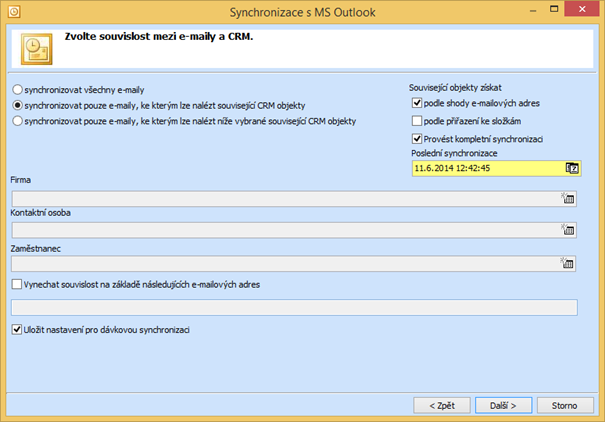The image size is (605, 422).
Task: Toggle 'Uložit nastavení pro dávkovou synchronizaci'
Action: (17, 330)
